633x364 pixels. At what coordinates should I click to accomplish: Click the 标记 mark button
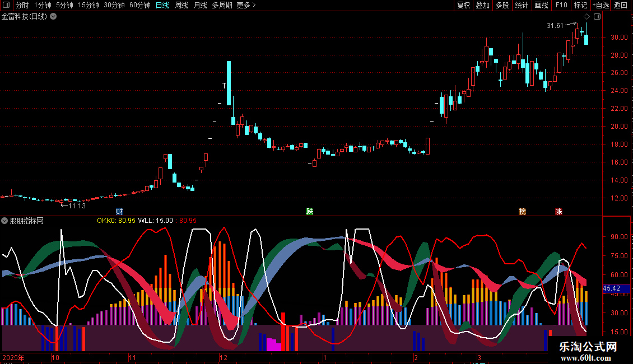coord(580,5)
